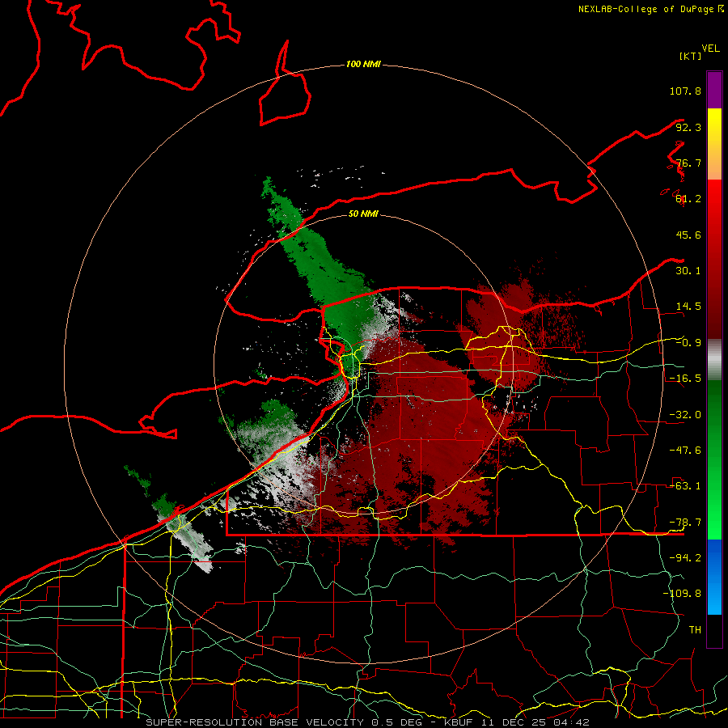Screen dimensions: 728x728
Task: Click the [KT] units label
Action: pyautogui.click(x=690, y=56)
